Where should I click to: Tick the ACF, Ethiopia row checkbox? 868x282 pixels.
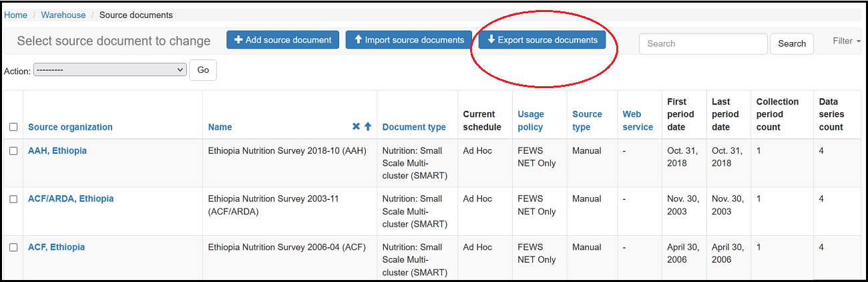(x=13, y=247)
